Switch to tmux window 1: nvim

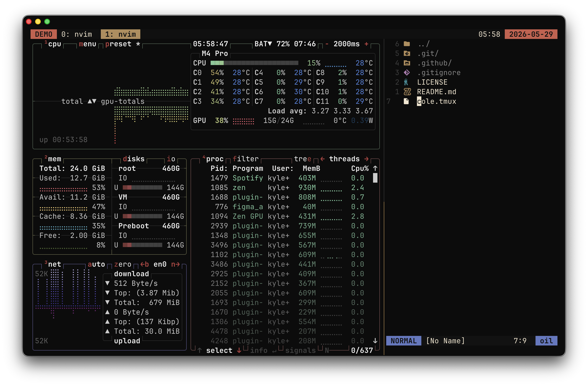point(121,34)
